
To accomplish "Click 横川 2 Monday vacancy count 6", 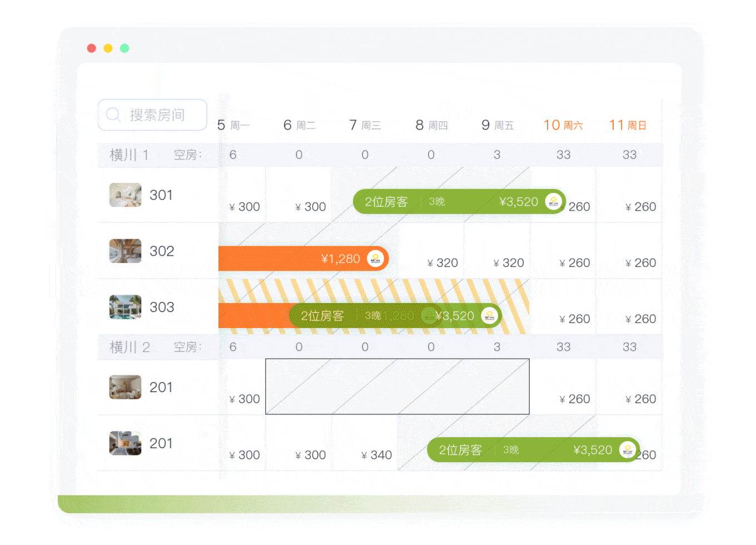I will [x=233, y=347].
